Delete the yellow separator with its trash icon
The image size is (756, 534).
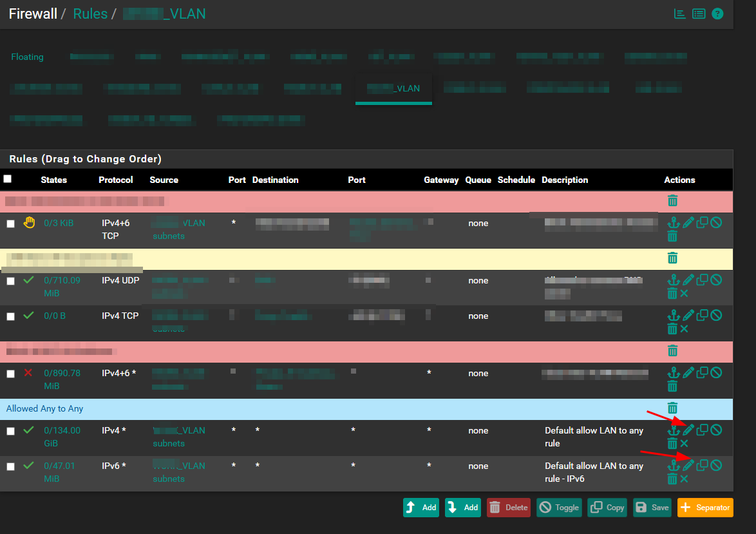[672, 258]
